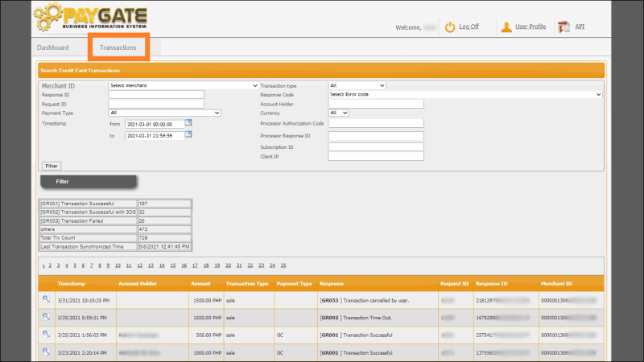Viewport: 644px width, 362px height.
Task: View details of 3/25/2021 5:59:31 PM transaction
Action: coord(46,317)
